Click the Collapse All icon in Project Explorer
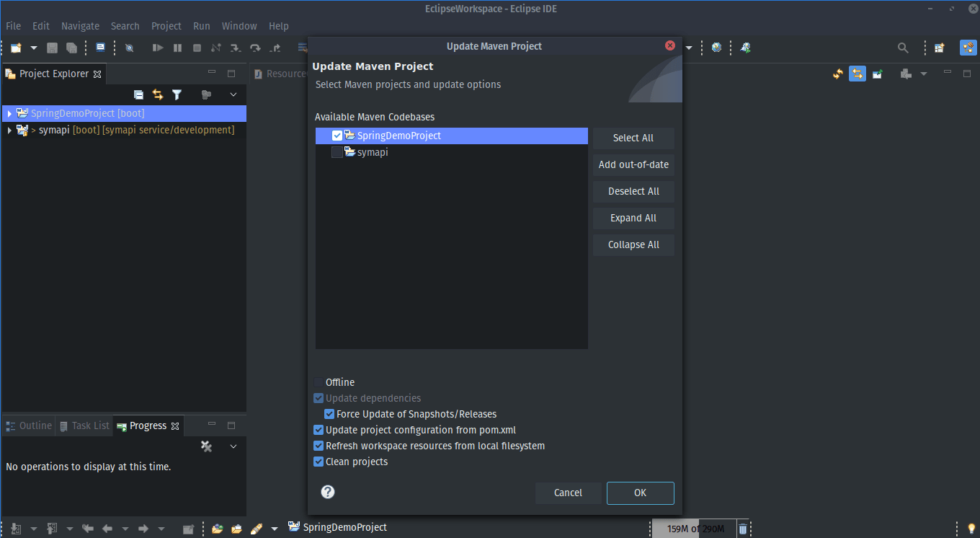Viewport: 980px width, 538px height. point(138,94)
